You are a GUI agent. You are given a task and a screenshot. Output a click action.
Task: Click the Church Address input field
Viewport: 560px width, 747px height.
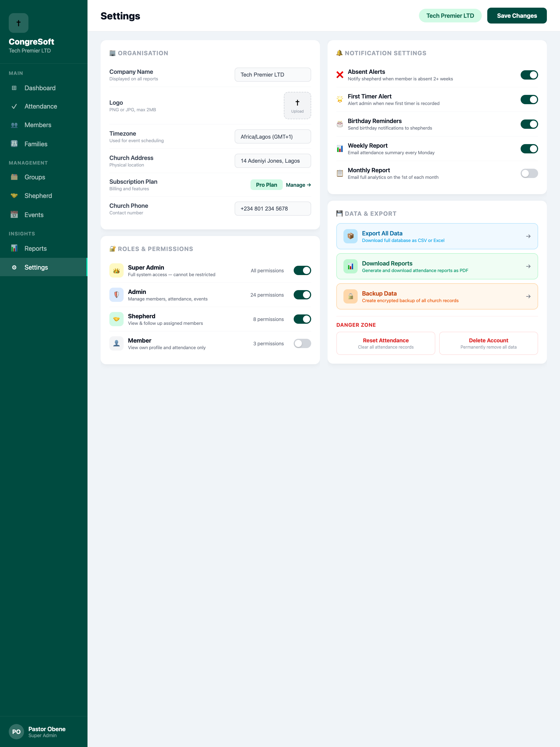(273, 161)
